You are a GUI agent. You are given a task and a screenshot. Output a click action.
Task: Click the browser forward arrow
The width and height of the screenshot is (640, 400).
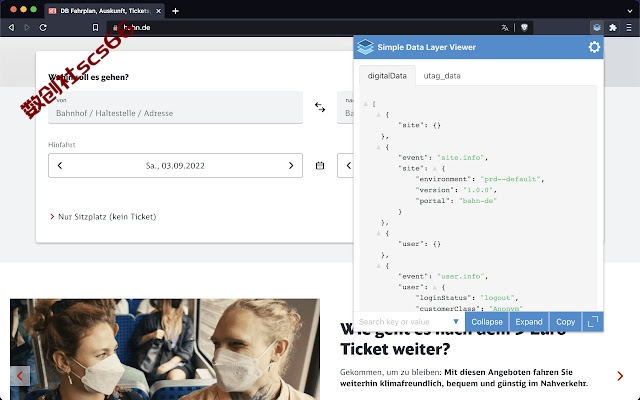(x=27, y=27)
